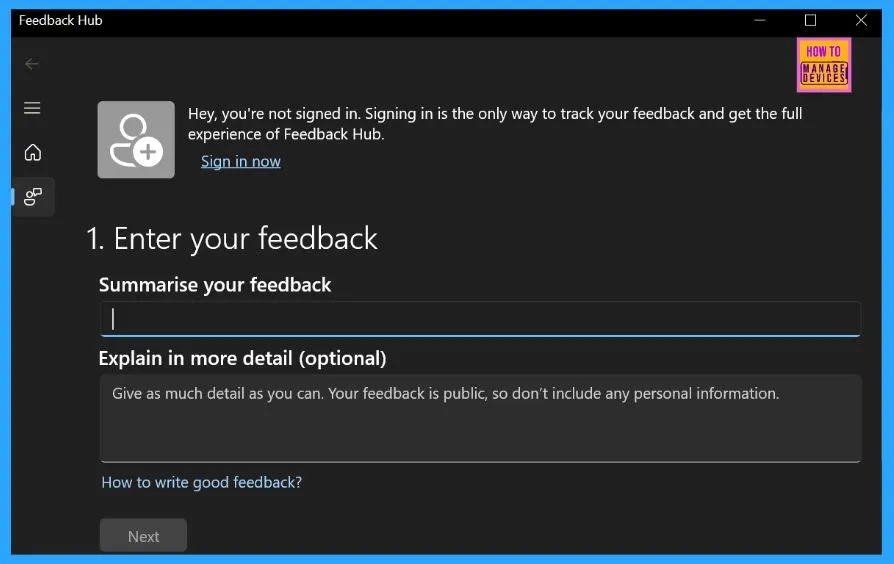Click the add-user account avatar icon
The image size is (894, 564).
(136, 140)
